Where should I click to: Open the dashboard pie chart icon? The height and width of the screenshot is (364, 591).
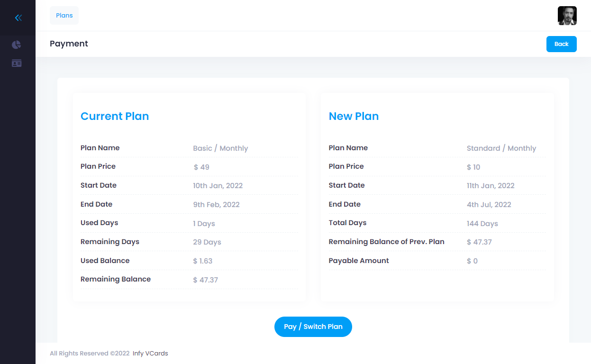17,45
